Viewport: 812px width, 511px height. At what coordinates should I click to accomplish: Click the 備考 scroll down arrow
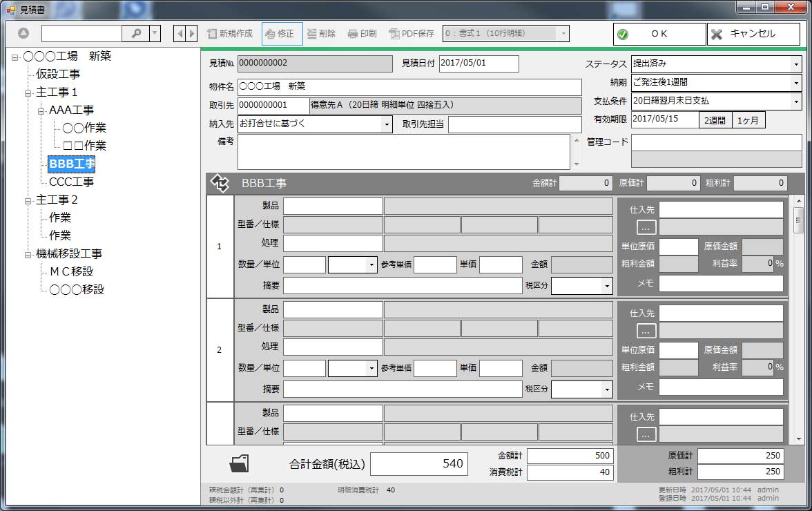[577, 164]
